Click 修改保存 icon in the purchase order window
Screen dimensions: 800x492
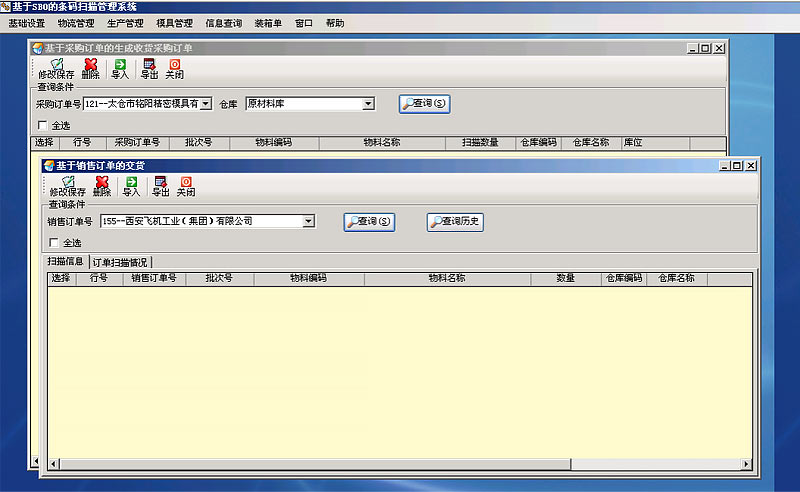pos(56,68)
